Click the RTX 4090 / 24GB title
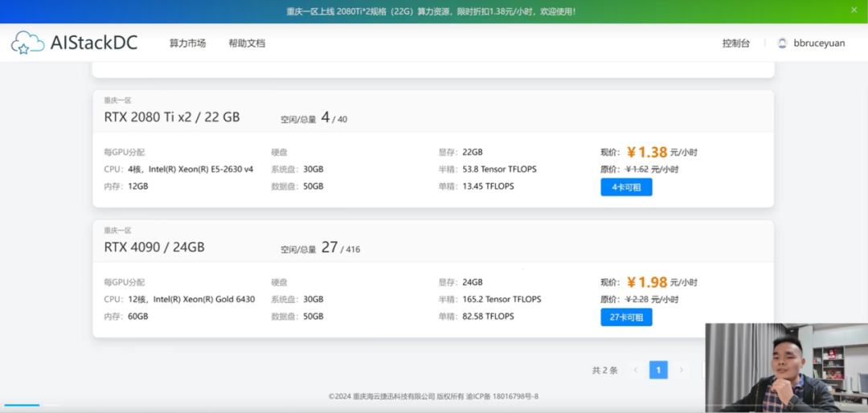868x413 pixels. (154, 247)
